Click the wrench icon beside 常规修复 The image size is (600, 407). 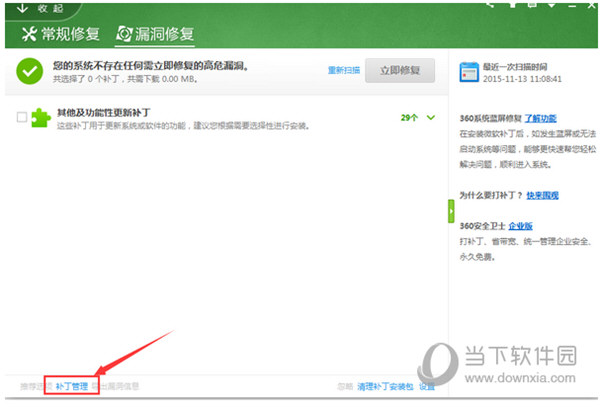coord(26,35)
